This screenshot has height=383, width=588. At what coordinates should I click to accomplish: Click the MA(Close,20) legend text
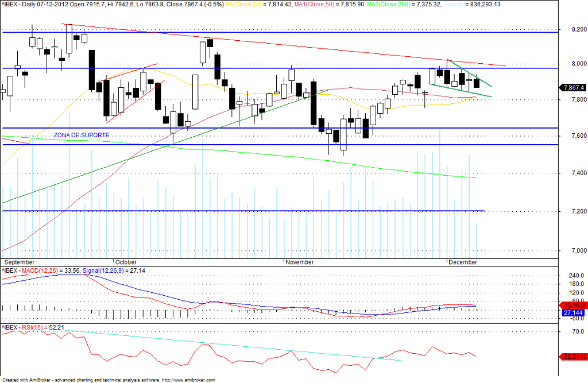(243, 5)
